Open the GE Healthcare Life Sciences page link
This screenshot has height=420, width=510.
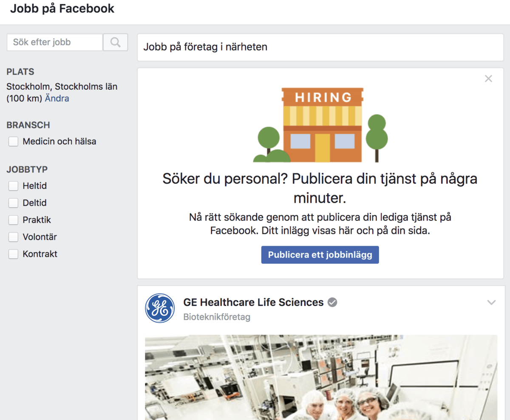[x=253, y=302]
